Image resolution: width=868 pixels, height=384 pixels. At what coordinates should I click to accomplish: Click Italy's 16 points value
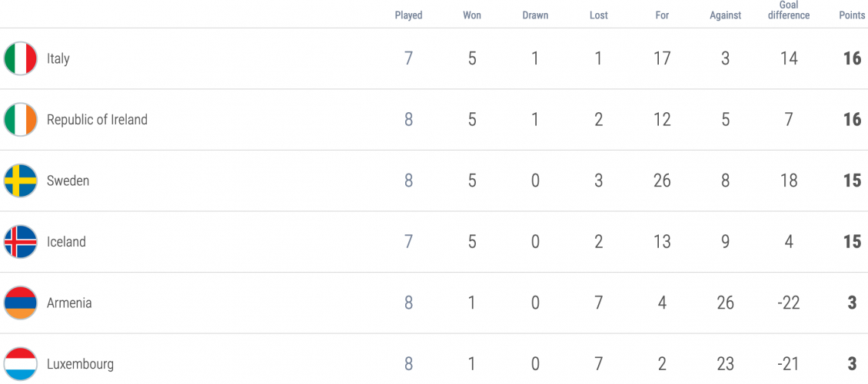853,58
